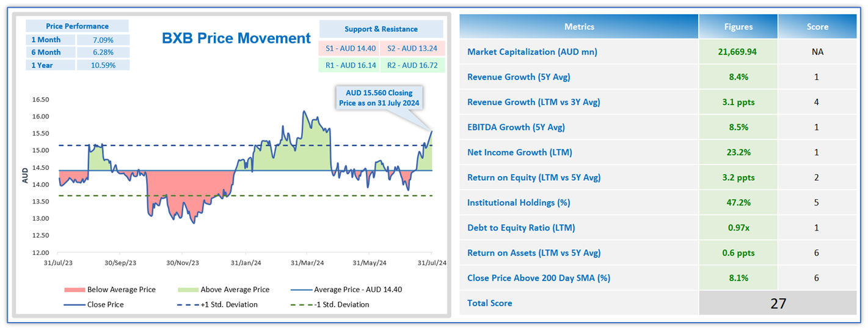This screenshot has width=868, height=330.
Task: Click the Above Average Price legend swatch
Action: [187, 290]
